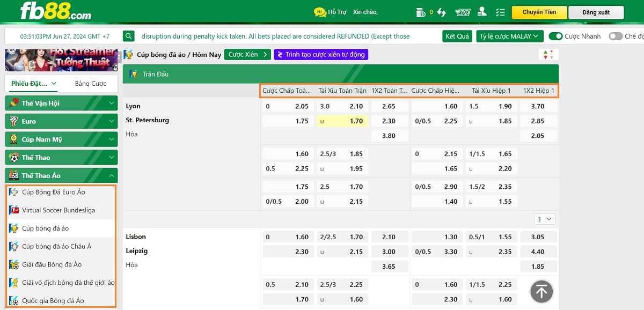This screenshot has width=644, height=310.
Task: Click the Kết Quả button
Action: point(457,36)
